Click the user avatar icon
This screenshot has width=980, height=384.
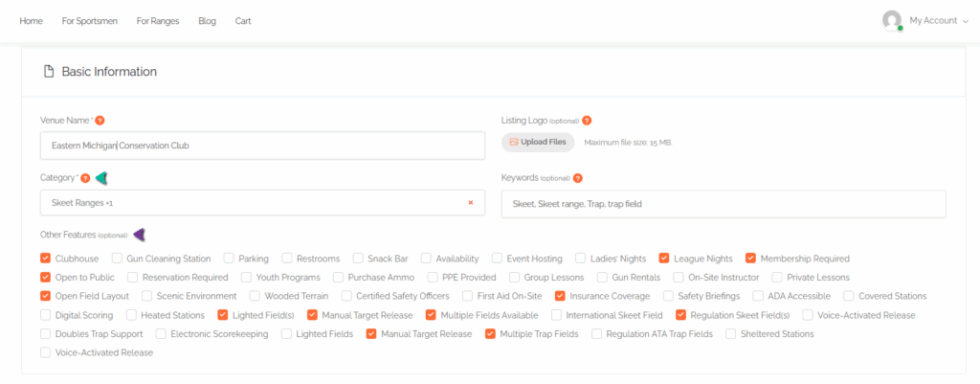click(x=892, y=20)
